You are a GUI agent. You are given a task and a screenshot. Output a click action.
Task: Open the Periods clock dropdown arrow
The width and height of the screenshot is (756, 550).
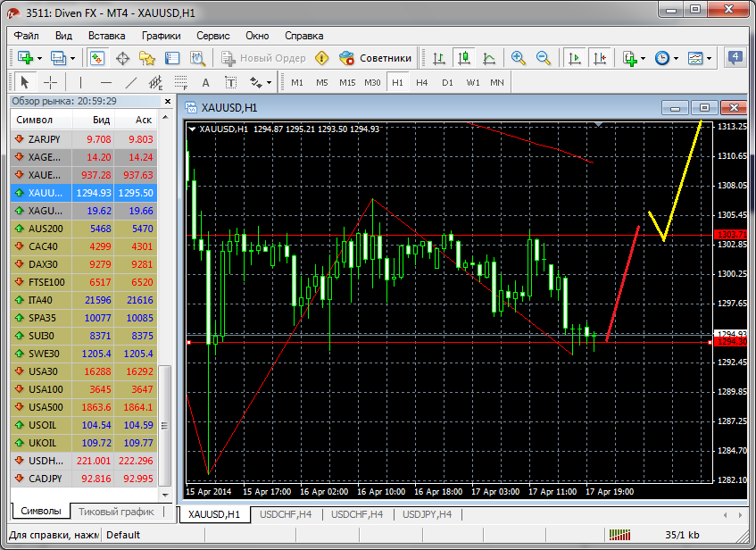(x=676, y=58)
